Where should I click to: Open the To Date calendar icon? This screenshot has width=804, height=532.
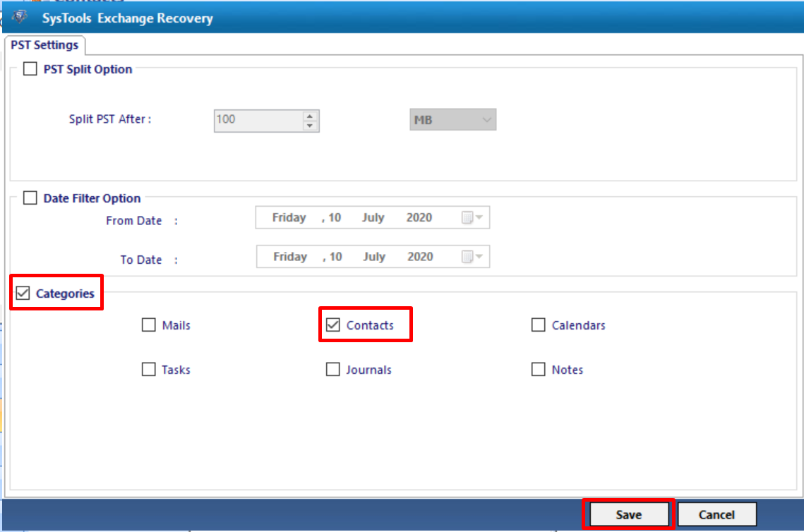point(467,256)
